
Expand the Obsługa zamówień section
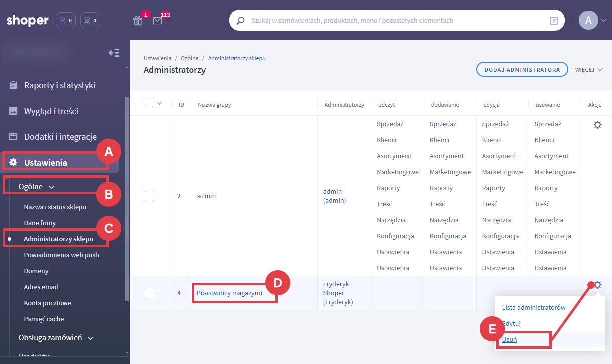pyautogui.click(x=56, y=338)
